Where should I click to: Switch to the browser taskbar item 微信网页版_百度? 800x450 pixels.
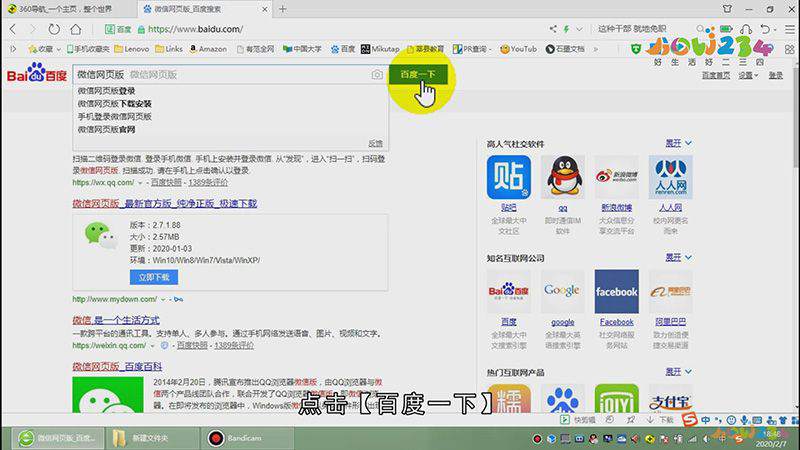click(58, 438)
